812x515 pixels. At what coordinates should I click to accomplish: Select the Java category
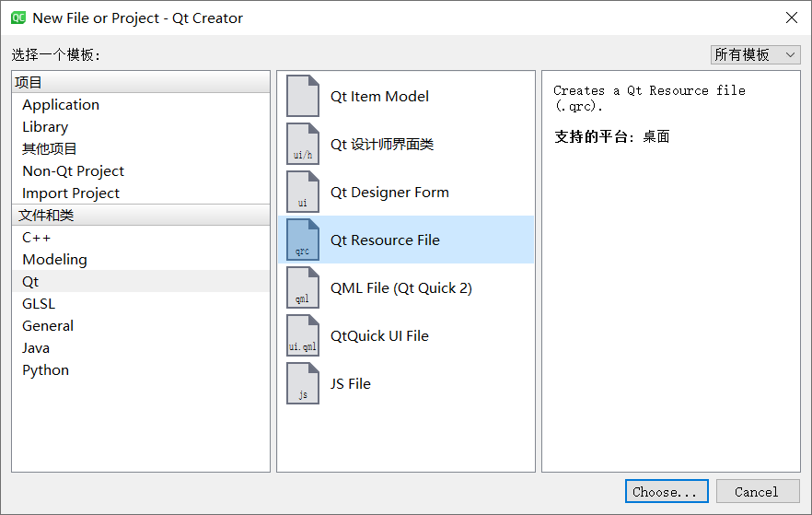140,348
